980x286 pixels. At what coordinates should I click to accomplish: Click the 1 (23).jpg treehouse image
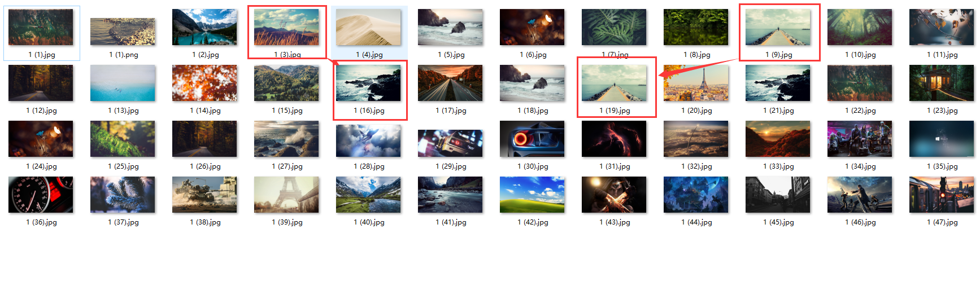[942, 83]
